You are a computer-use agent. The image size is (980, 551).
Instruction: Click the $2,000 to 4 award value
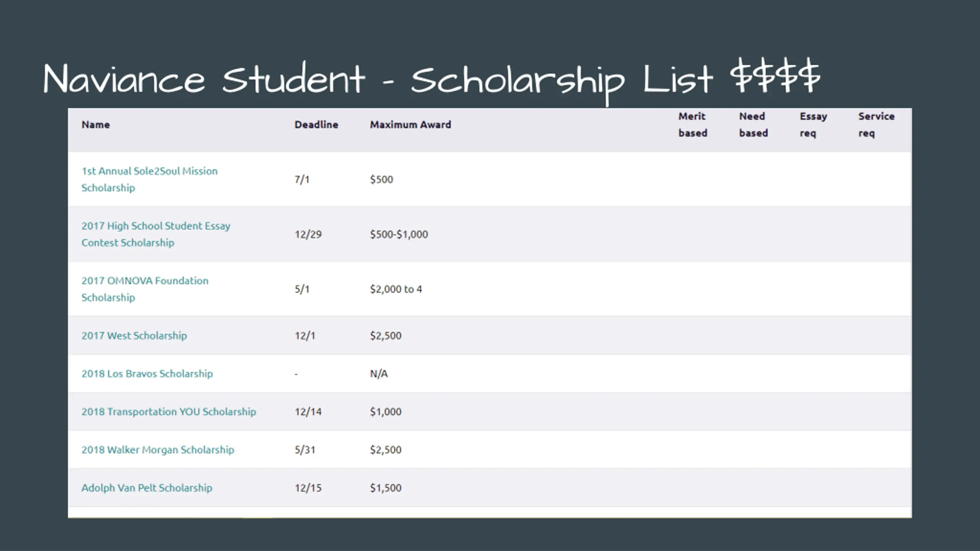click(396, 289)
